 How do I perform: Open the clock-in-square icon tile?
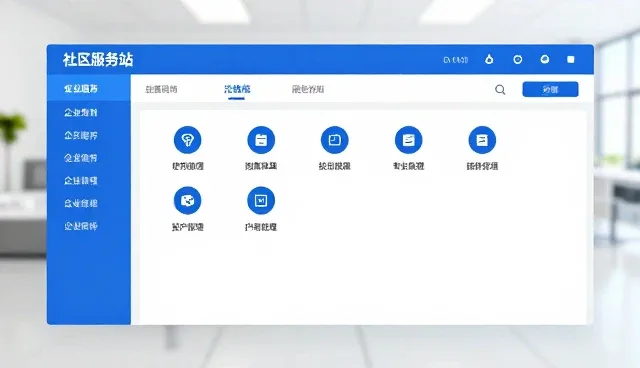[335, 140]
